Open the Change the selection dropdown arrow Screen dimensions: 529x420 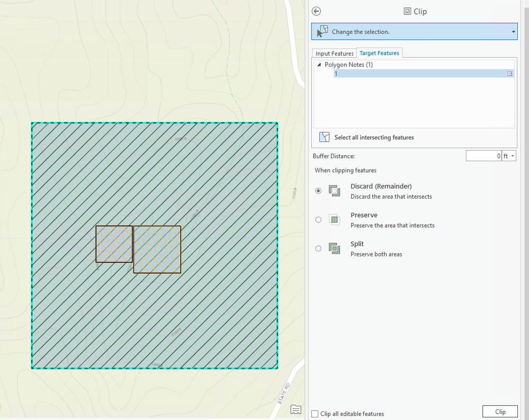[x=513, y=32]
